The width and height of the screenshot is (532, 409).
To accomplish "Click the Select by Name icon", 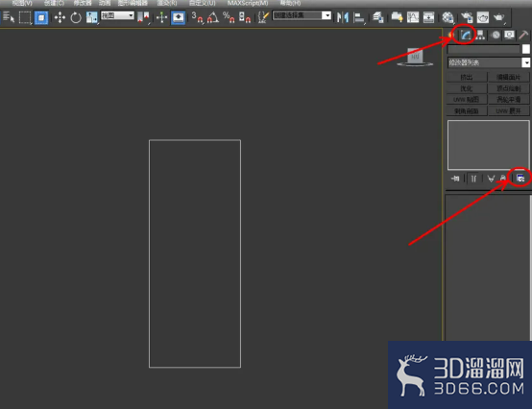I will 8,17.
